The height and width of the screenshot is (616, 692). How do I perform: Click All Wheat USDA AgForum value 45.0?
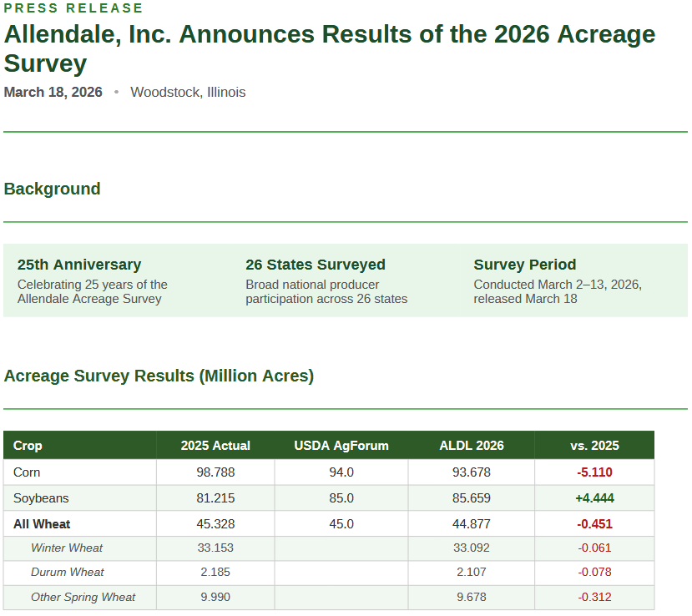(341, 524)
